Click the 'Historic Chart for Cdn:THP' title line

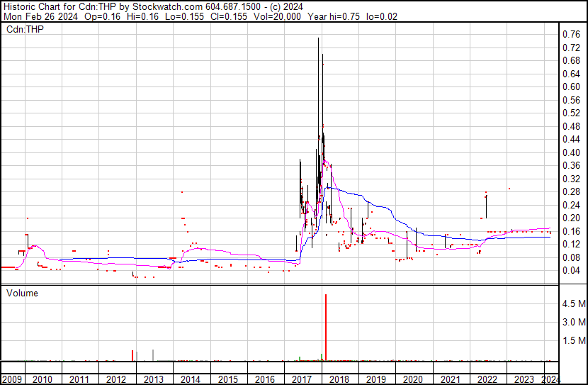(x=153, y=7)
